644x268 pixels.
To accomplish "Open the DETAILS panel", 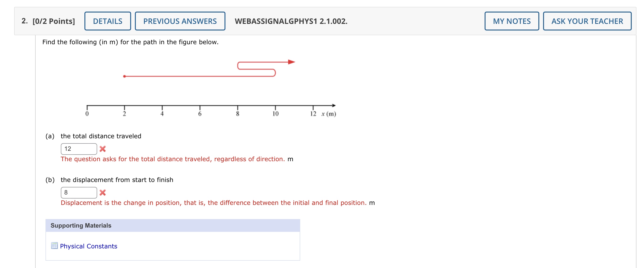I will click(x=107, y=21).
